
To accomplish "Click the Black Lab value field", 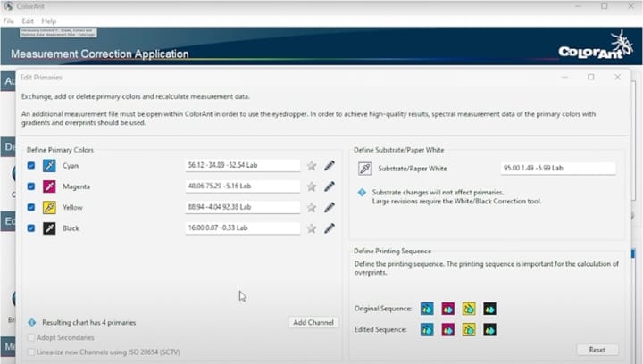I will click(243, 228).
